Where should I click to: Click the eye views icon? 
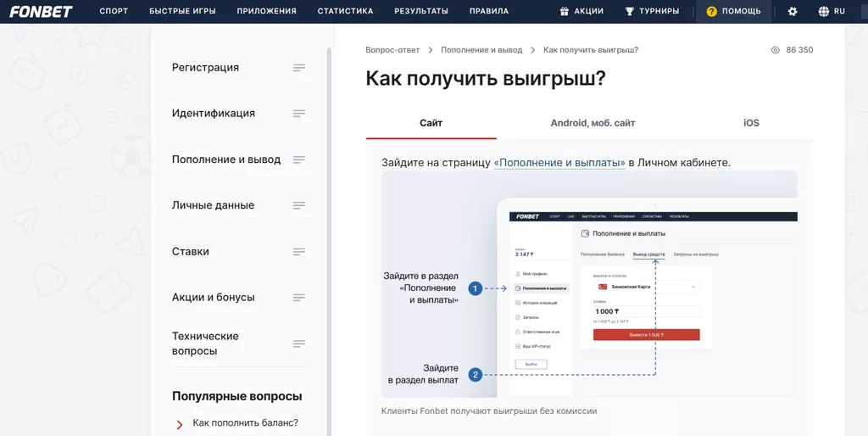coord(775,50)
